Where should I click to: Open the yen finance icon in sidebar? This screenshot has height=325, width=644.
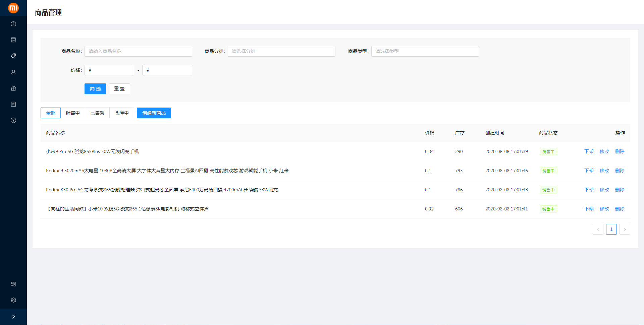(x=13, y=120)
